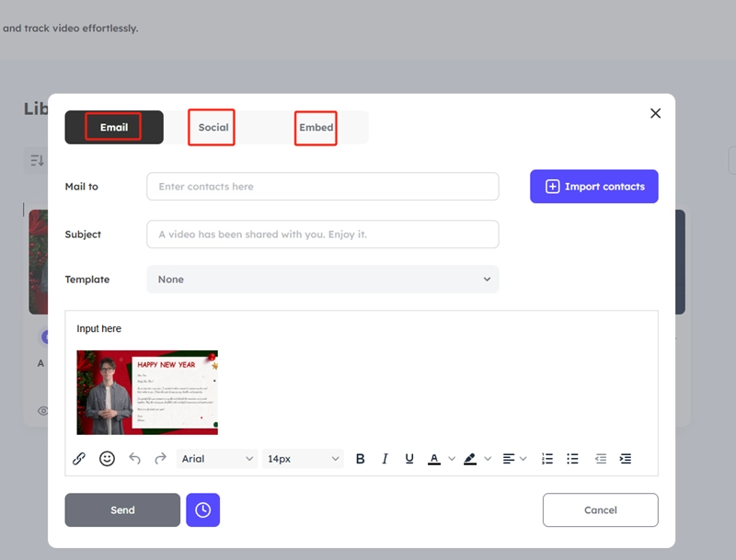Open the emoji picker
Viewport: 736px width, 560px height.
(107, 459)
